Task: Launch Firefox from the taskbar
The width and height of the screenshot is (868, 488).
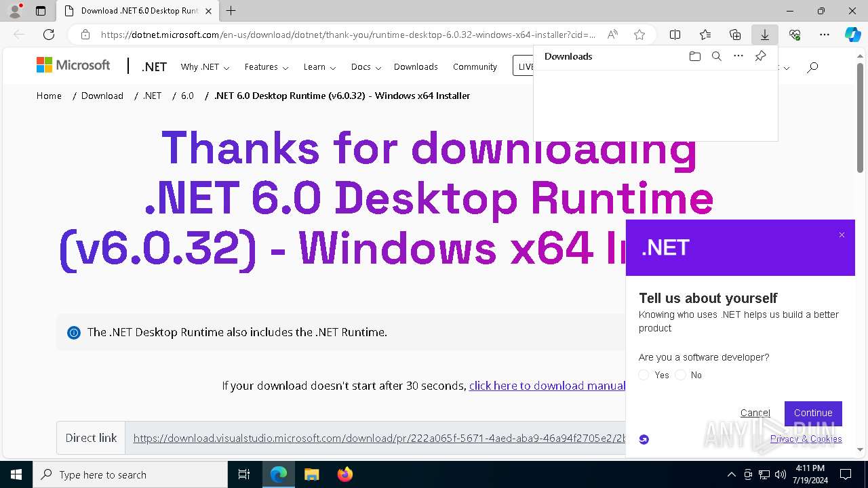Action: (344, 474)
